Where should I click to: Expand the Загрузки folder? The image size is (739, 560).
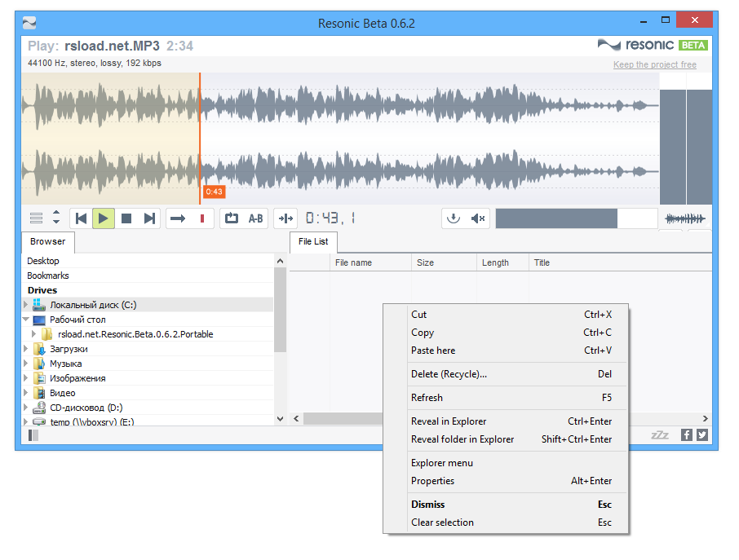coord(26,349)
